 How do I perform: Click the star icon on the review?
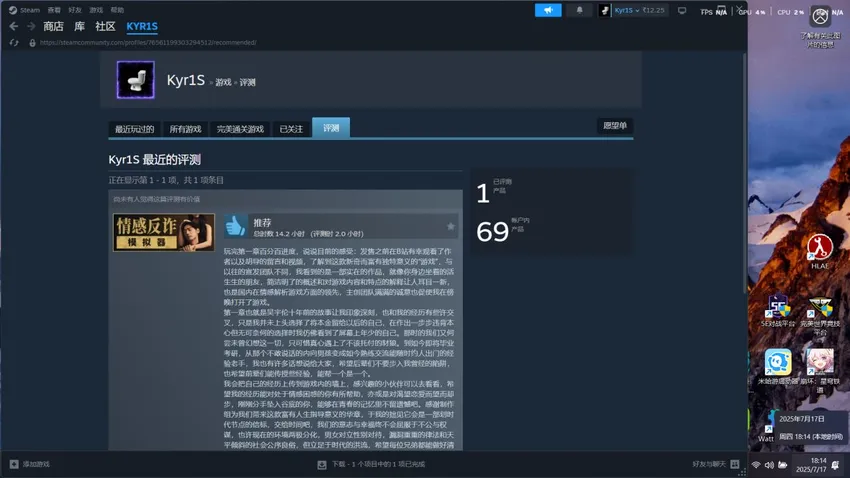(x=451, y=227)
